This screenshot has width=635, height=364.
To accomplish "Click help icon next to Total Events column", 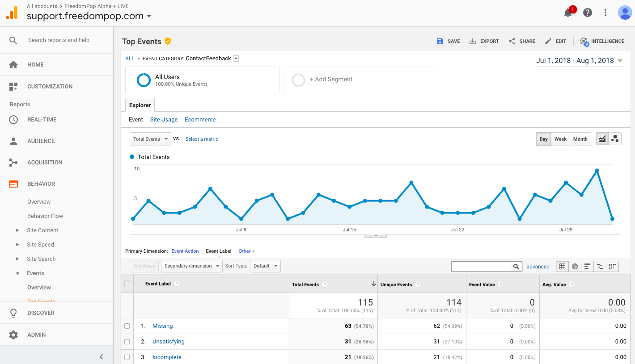I will (x=325, y=285).
